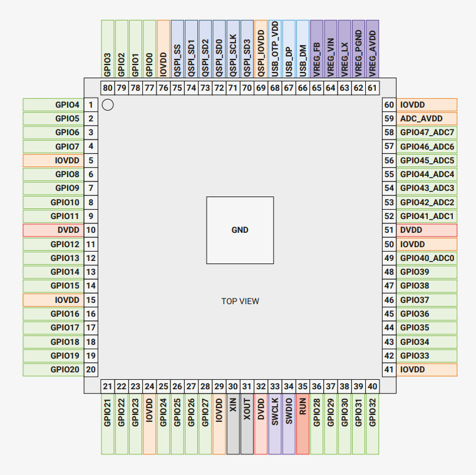The image size is (476, 475).
Task: Click the TOP VIEW text
Action: pos(240,301)
